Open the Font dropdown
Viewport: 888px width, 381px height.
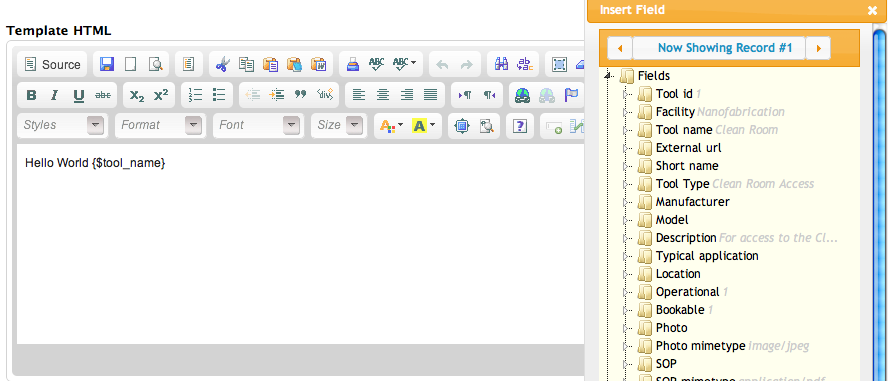258,125
